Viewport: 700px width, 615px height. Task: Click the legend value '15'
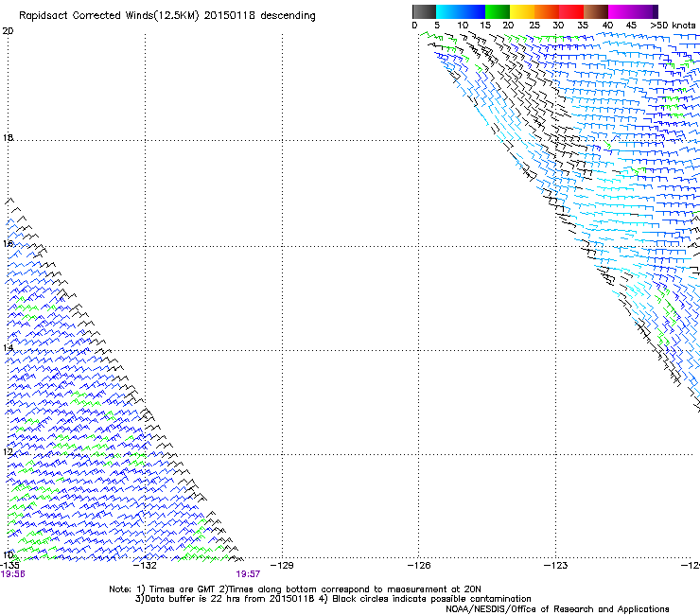(x=485, y=26)
